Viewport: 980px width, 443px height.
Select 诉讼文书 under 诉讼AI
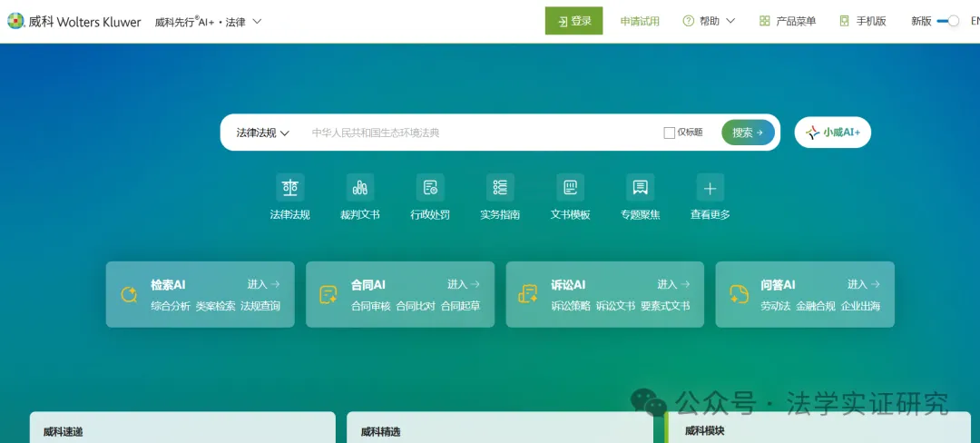click(x=615, y=306)
